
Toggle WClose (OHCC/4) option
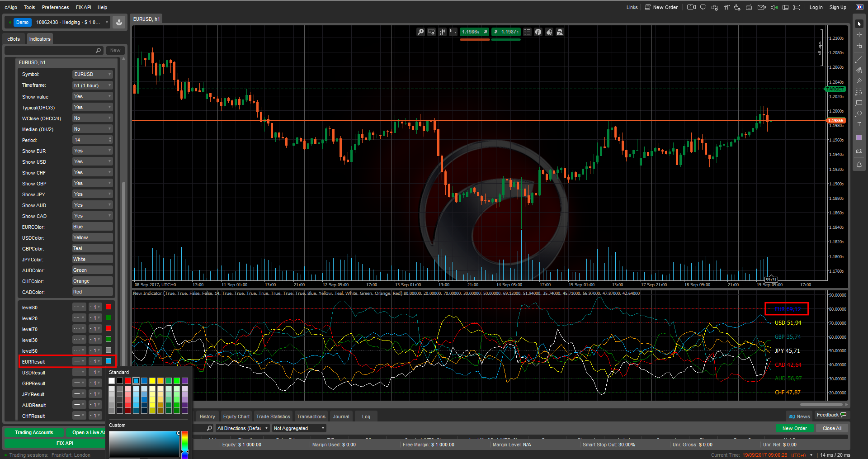point(92,118)
